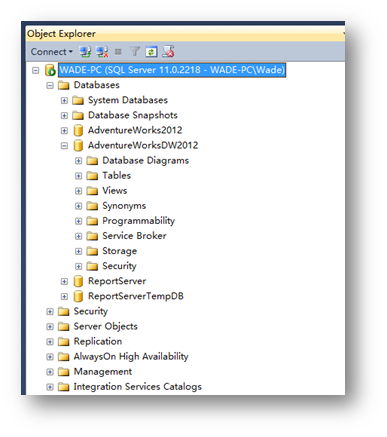Click the rightmost script toolbar icon
The image size is (387, 437).
(168, 51)
